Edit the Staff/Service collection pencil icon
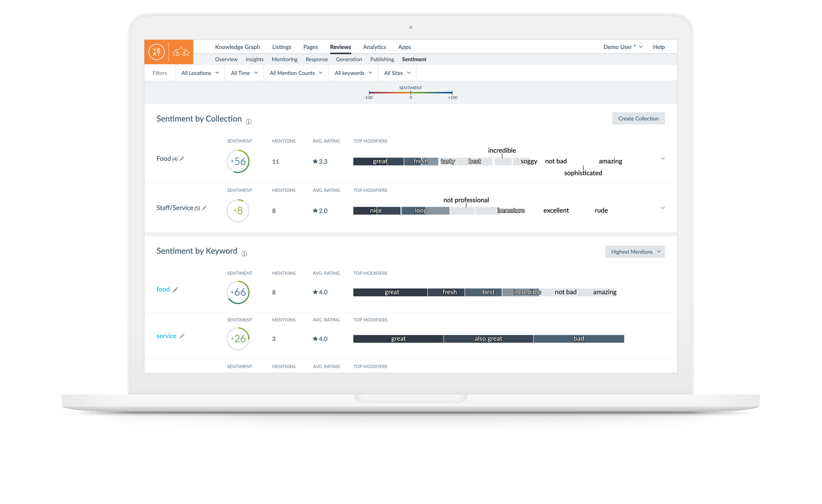 (204, 208)
